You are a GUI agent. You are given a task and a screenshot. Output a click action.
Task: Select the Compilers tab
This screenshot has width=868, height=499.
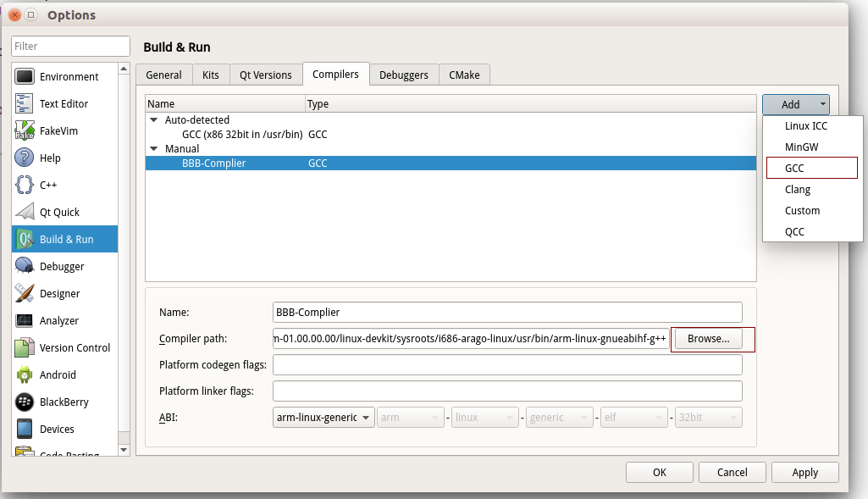tap(335, 75)
